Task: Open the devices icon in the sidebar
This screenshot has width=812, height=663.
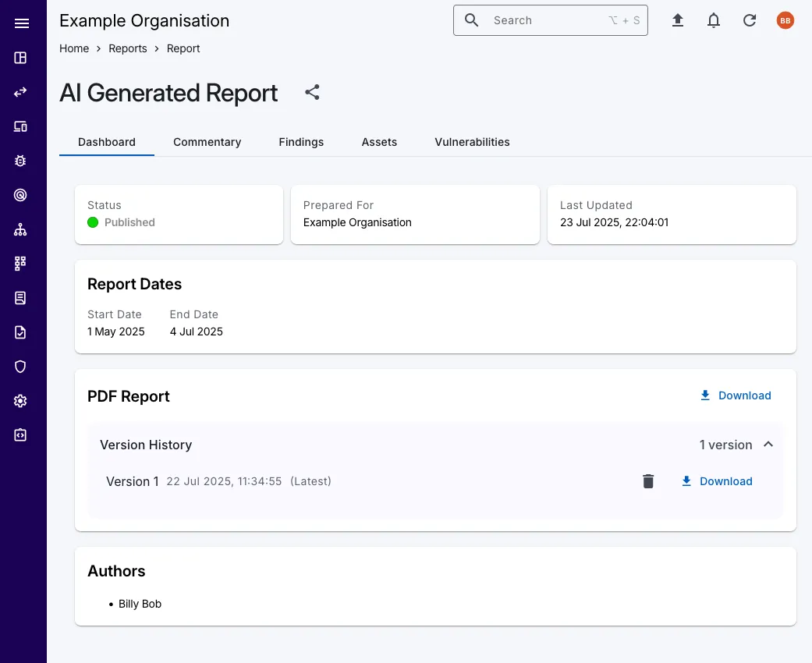Action: pyautogui.click(x=21, y=126)
